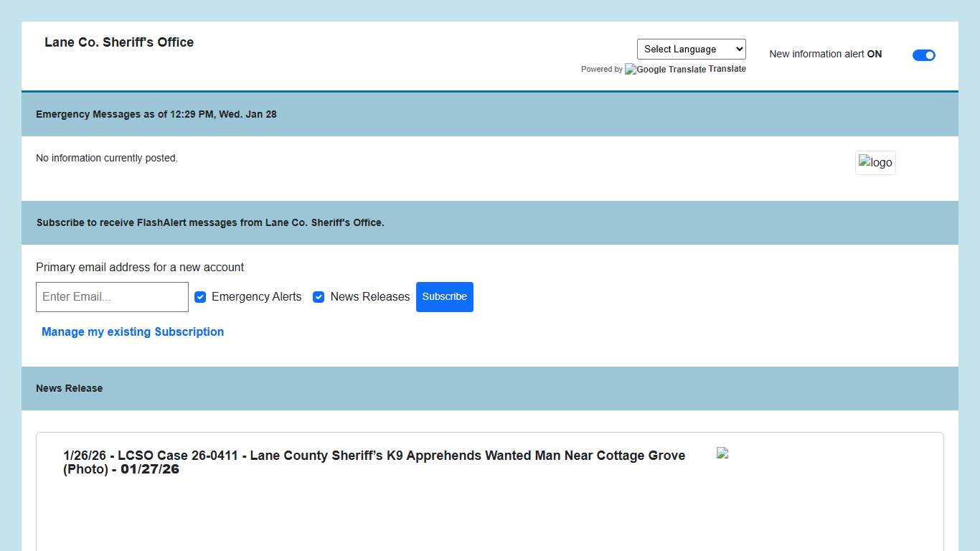Click the blue Subscribe button
The image size is (980, 551).
click(444, 297)
